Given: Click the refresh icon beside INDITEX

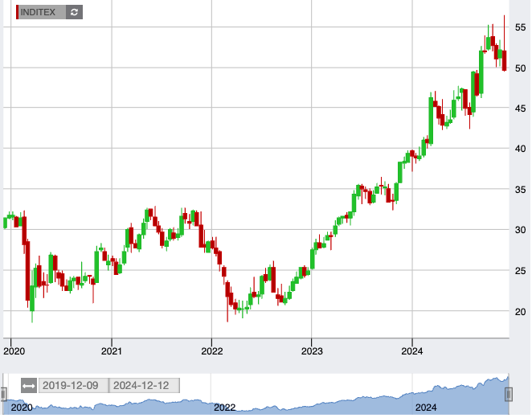Looking at the screenshot, I should pos(74,12).
